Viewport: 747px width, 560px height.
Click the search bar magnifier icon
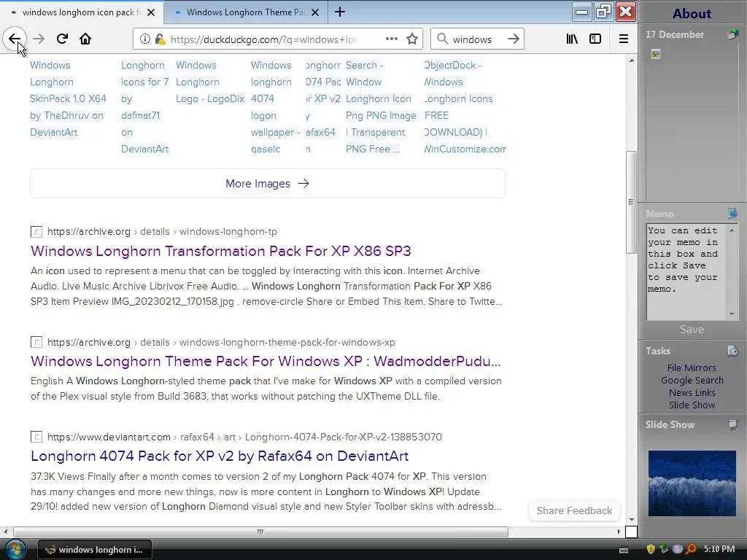(442, 39)
